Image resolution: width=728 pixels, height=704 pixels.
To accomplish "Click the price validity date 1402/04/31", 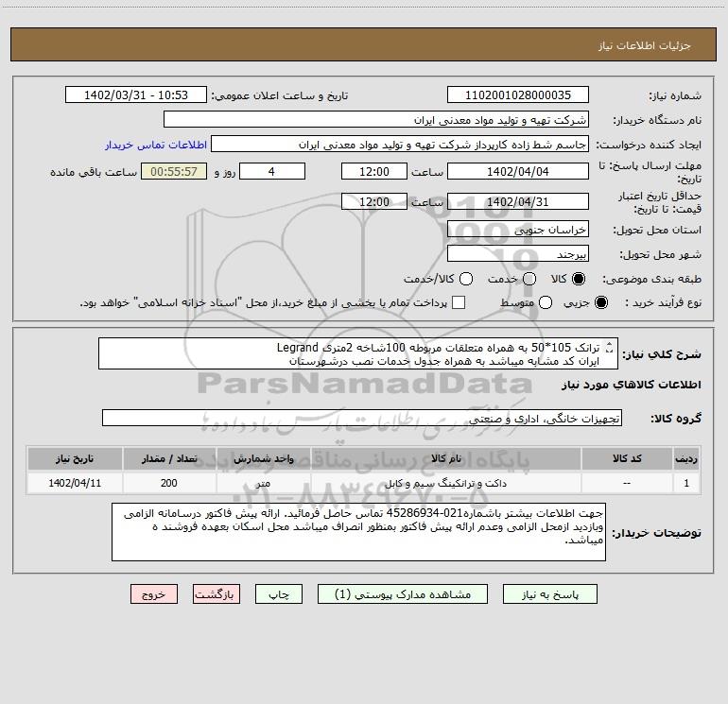I will click(x=518, y=201).
